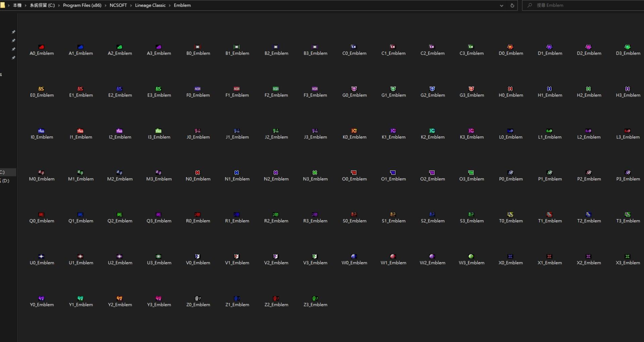Image resolution: width=644 pixels, height=342 pixels.
Task: Select the K0_Emblem file icon
Action: pyautogui.click(x=354, y=131)
